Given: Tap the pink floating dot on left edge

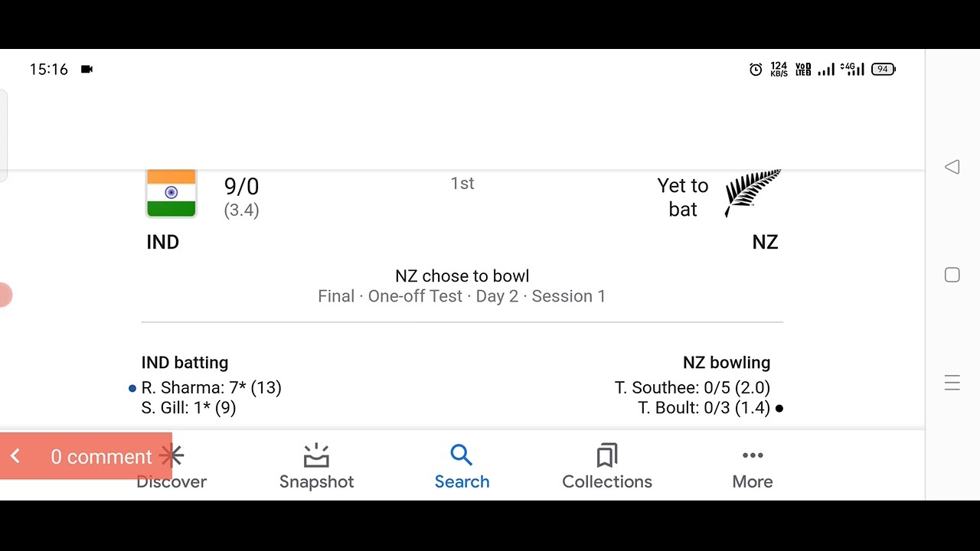Looking at the screenshot, I should click(5, 295).
